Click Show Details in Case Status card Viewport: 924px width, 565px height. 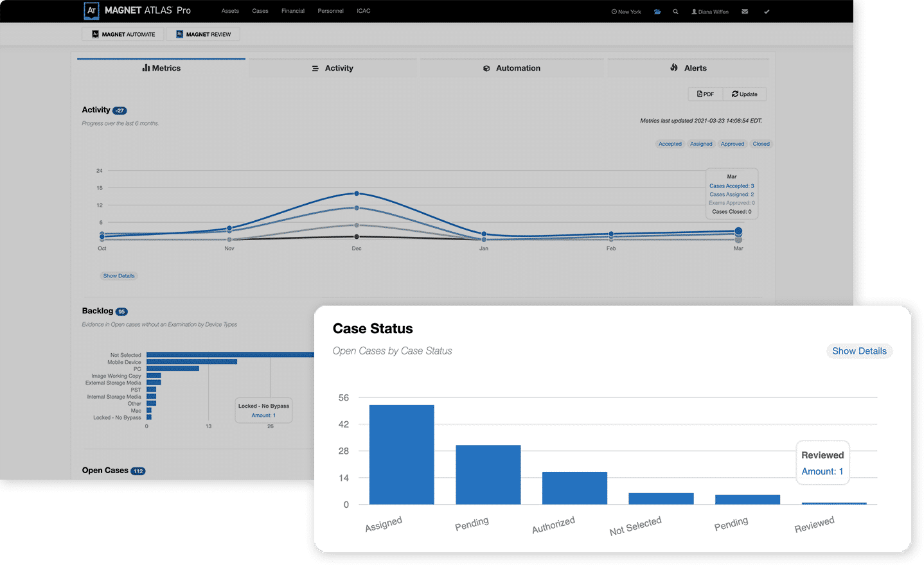click(x=859, y=351)
